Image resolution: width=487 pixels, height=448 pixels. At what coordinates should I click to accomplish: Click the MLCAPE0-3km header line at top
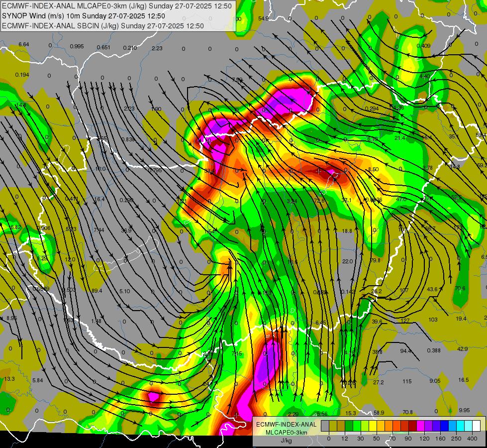pos(117,6)
